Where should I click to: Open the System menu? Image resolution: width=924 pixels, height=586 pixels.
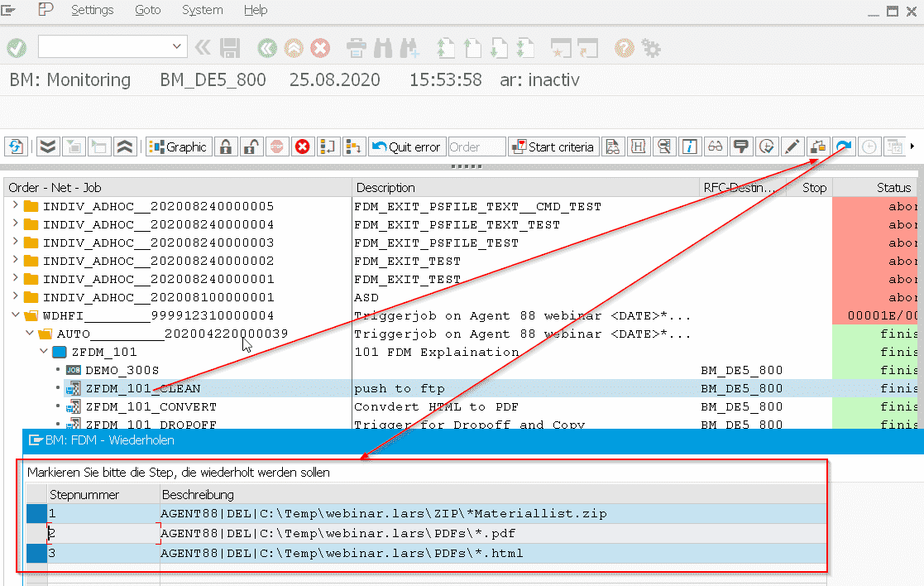point(202,10)
